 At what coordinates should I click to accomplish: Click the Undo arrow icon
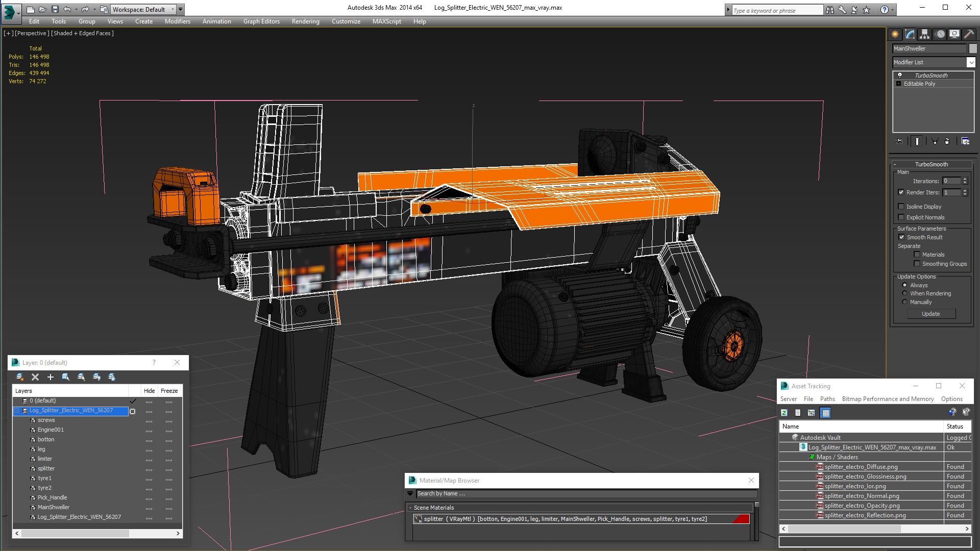click(x=67, y=9)
